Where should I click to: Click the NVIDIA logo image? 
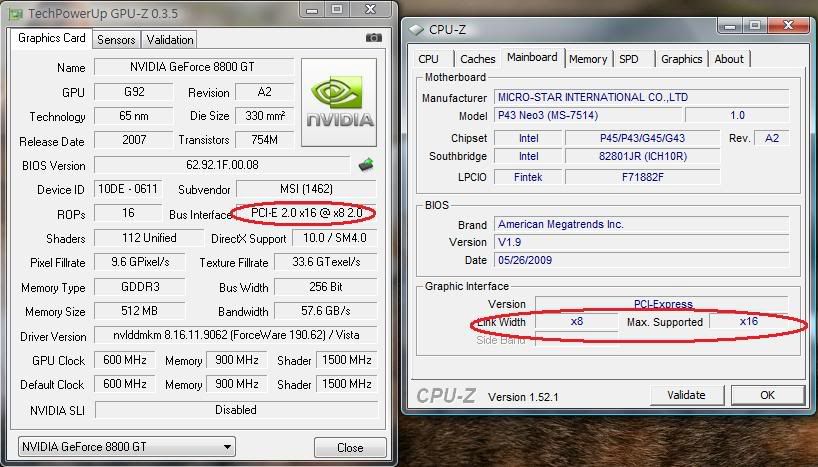coord(338,103)
